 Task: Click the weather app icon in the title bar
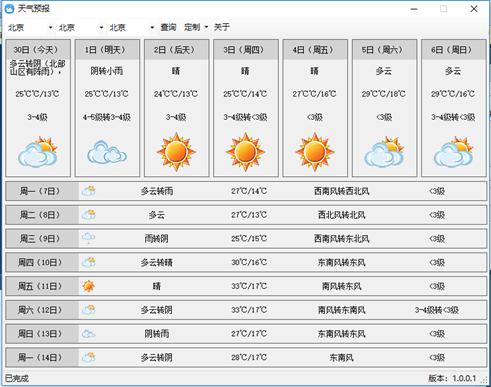10,9
